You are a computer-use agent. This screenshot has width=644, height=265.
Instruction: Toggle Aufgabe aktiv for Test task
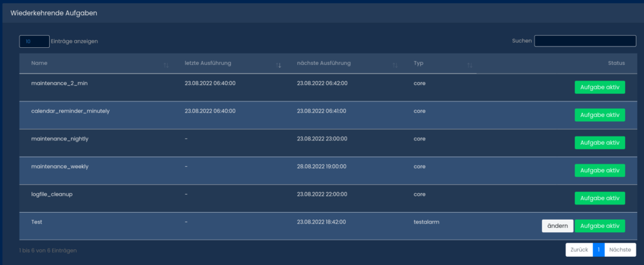(x=599, y=226)
